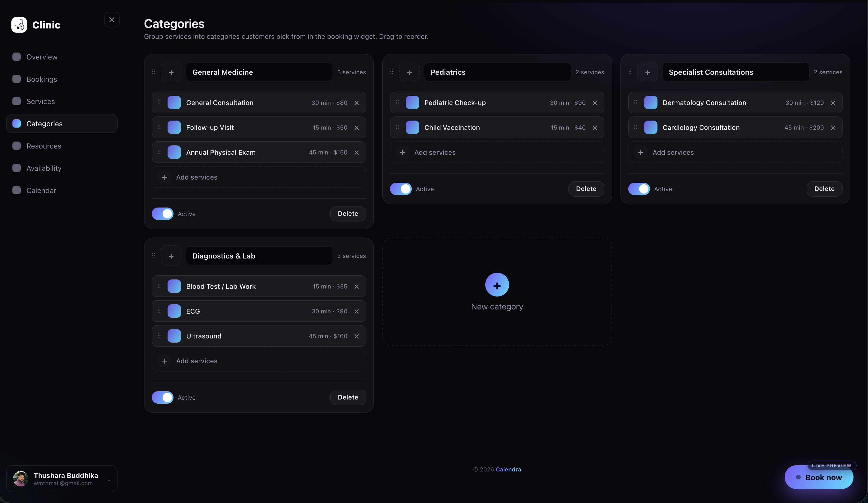Viewport: 868px width, 503px height.
Task: Expand the Thushara Buddhika account menu chevron
Action: click(x=109, y=480)
